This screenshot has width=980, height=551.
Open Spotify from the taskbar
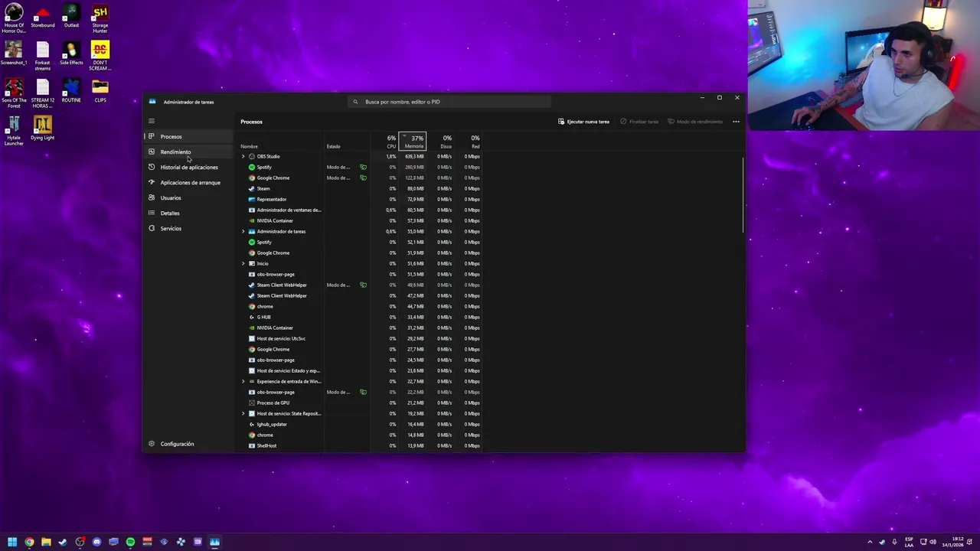pos(130,542)
